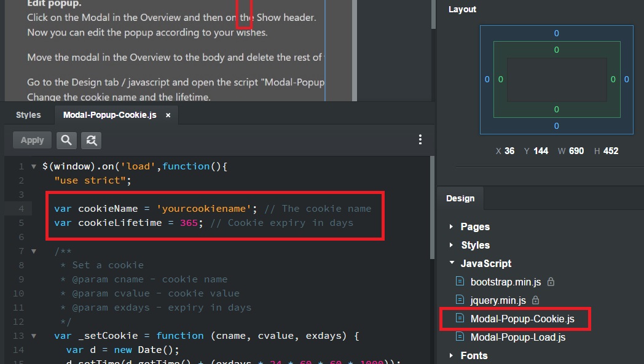Fold the _setCookie function at line 13
The width and height of the screenshot is (644, 364).
[x=34, y=336]
